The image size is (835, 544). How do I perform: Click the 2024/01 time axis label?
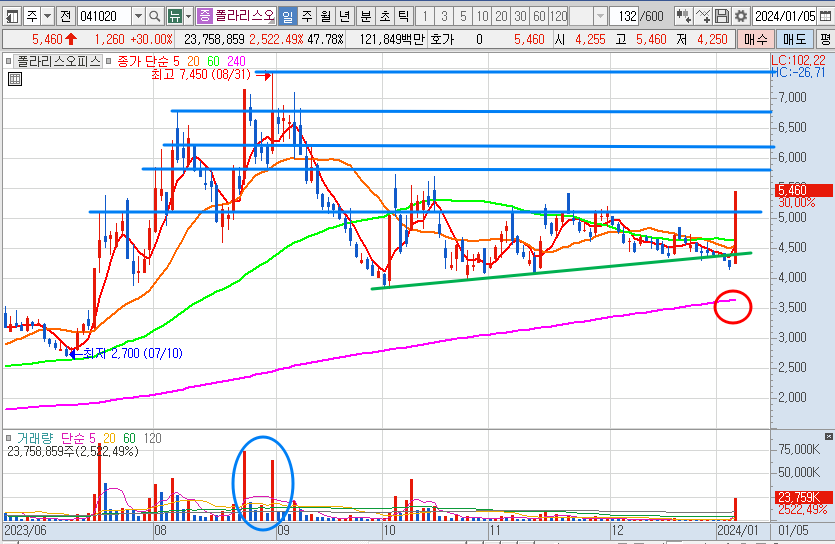[x=738, y=530]
